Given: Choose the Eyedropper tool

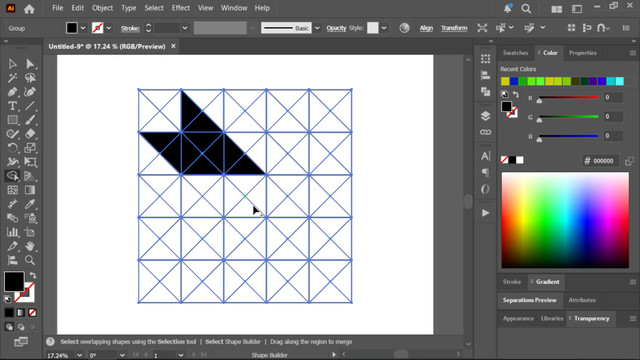Looking at the screenshot, I should (30, 204).
